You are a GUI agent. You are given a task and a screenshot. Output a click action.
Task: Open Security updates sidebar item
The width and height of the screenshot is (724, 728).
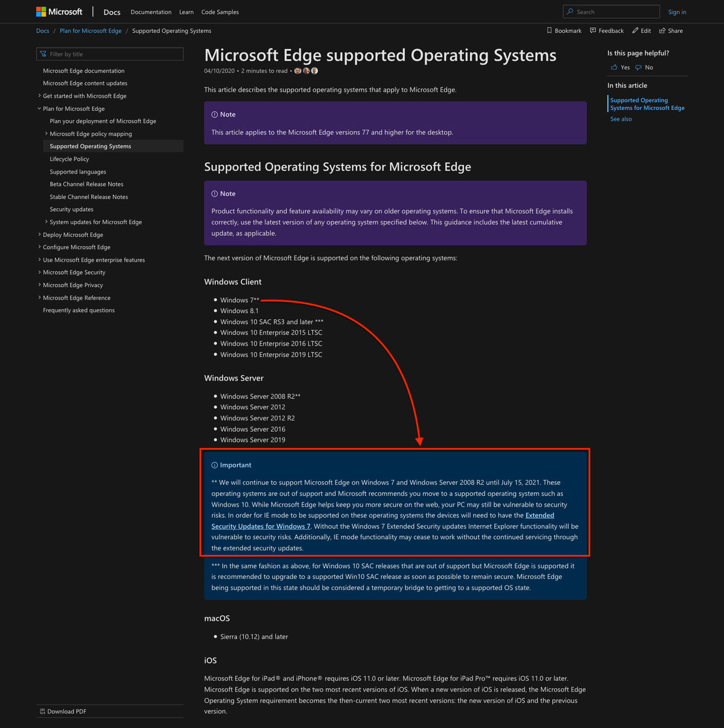pos(71,209)
